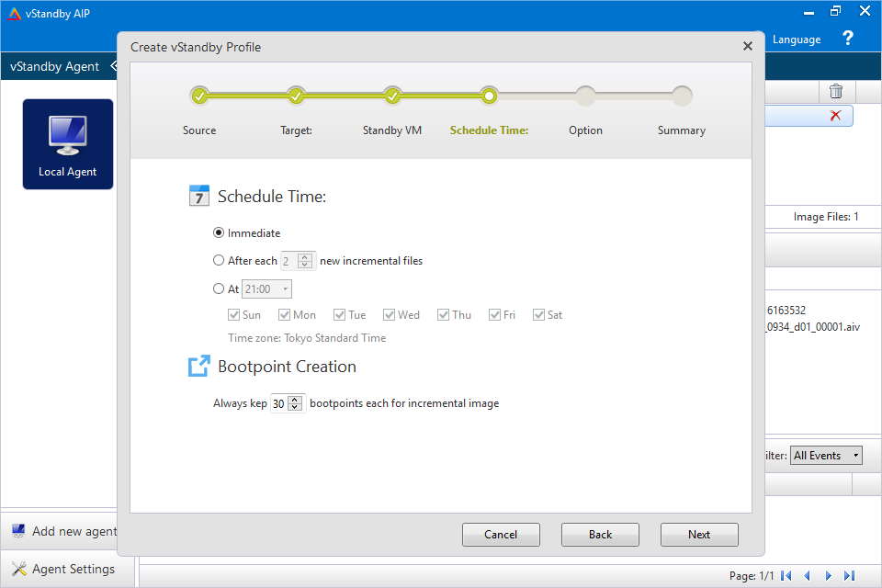Viewport: 882px width, 588px height.
Task: Select the Local Agent icon
Action: [67, 144]
